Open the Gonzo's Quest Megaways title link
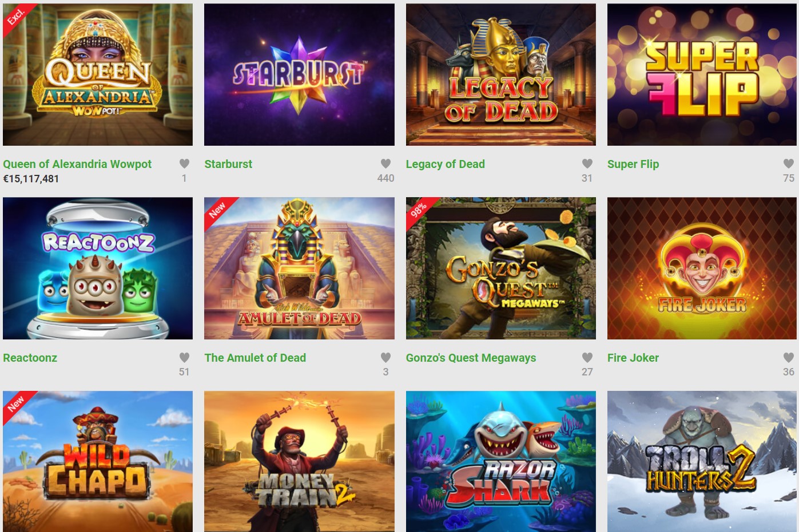Viewport: 799px width, 532px height. pos(471,358)
